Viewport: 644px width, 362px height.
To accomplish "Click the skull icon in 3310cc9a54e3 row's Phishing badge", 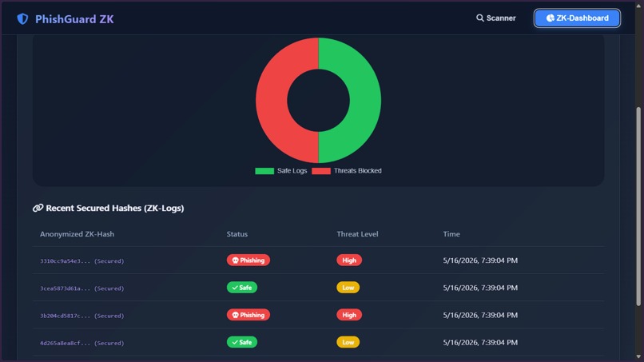I will click(236, 260).
